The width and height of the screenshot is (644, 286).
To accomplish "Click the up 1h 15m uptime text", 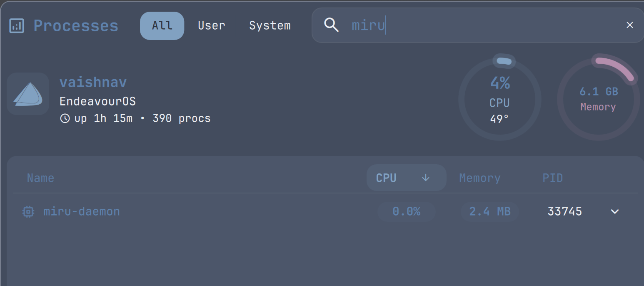I will tap(103, 118).
